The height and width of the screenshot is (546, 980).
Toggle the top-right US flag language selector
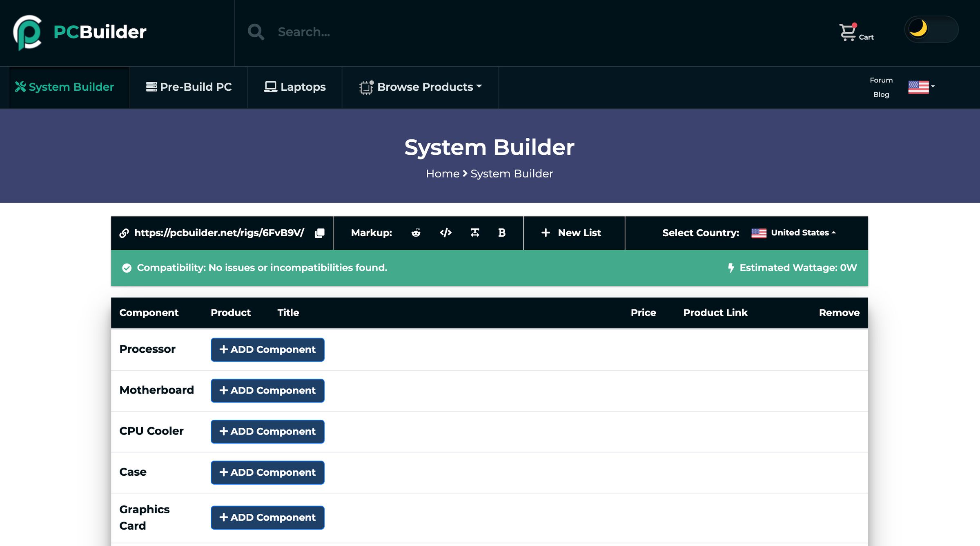921,87
